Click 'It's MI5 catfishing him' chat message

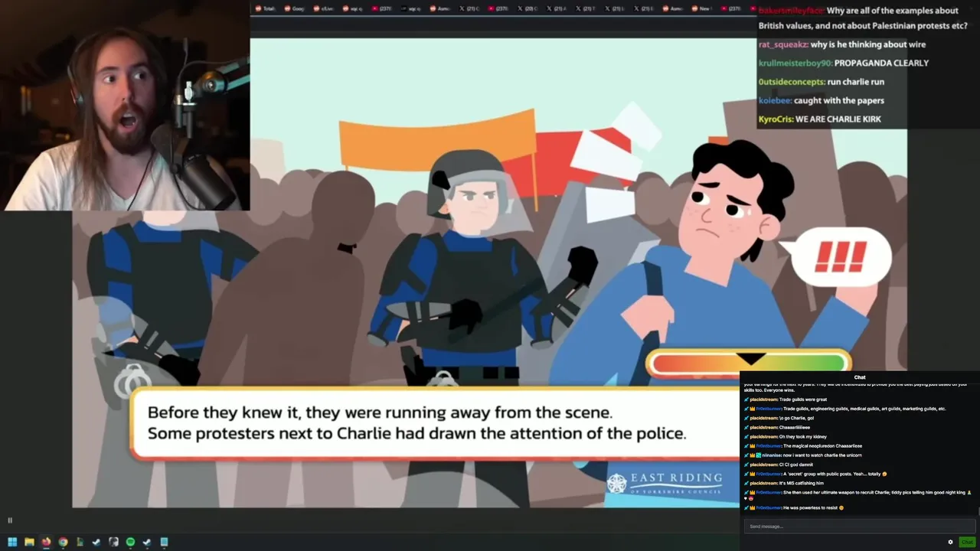802,483
